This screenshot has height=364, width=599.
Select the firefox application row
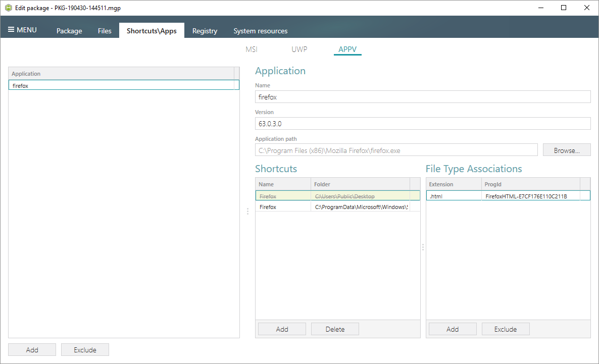124,85
